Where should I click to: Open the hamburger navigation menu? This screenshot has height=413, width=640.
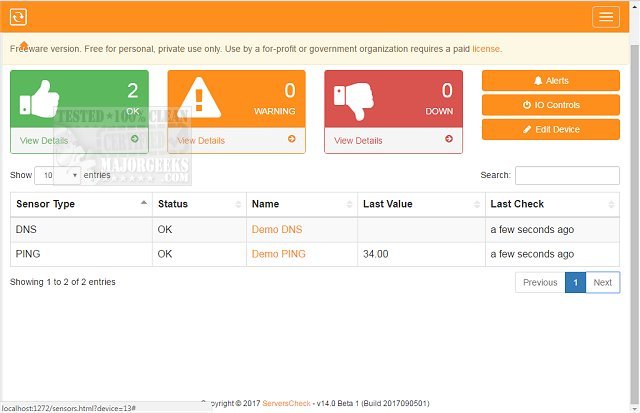[x=606, y=17]
